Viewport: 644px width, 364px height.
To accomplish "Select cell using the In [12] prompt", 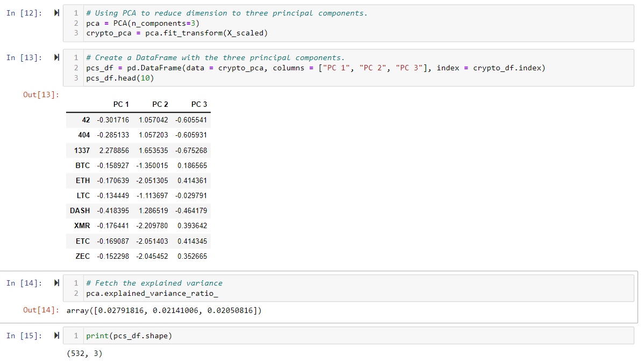I will tap(24, 13).
